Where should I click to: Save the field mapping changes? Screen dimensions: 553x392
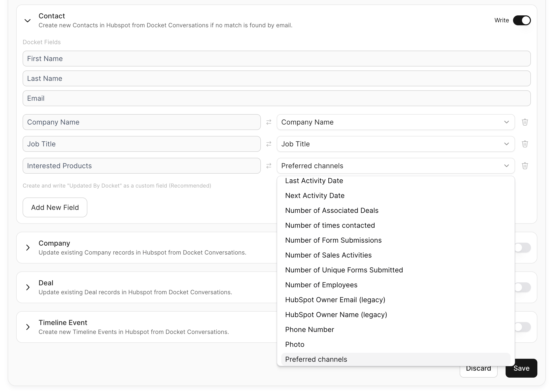click(x=521, y=368)
